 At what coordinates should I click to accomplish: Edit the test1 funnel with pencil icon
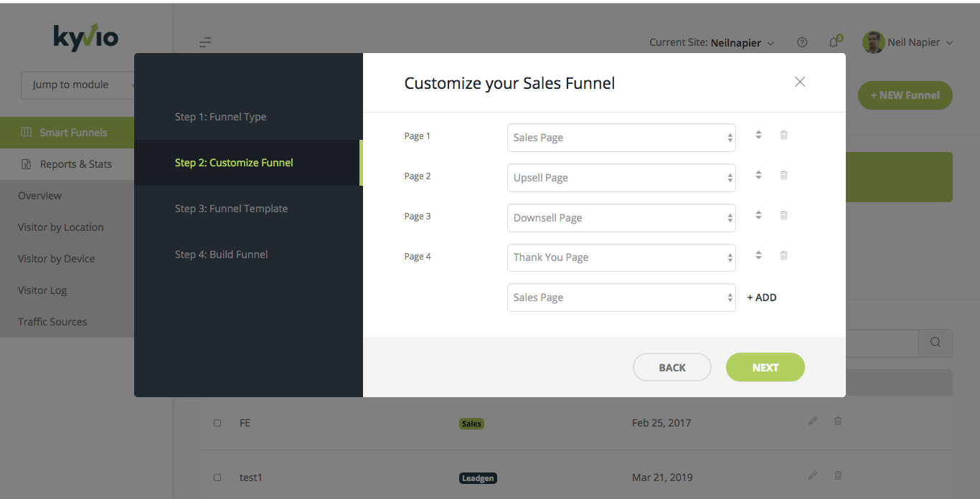(x=812, y=475)
